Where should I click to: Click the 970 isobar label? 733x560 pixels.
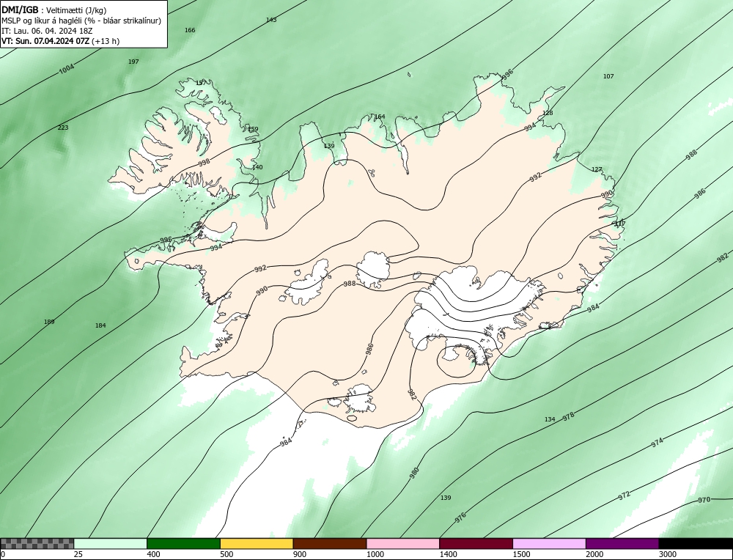[704, 500]
